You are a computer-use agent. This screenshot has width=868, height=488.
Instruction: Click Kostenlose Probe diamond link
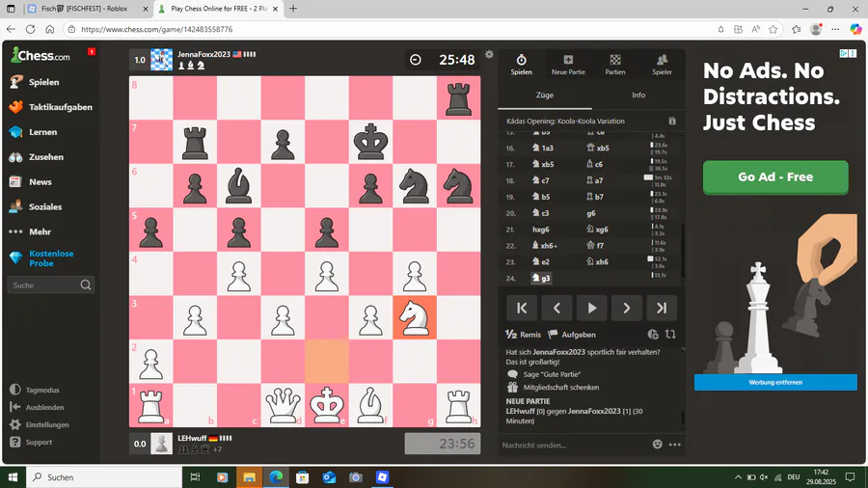(41, 258)
